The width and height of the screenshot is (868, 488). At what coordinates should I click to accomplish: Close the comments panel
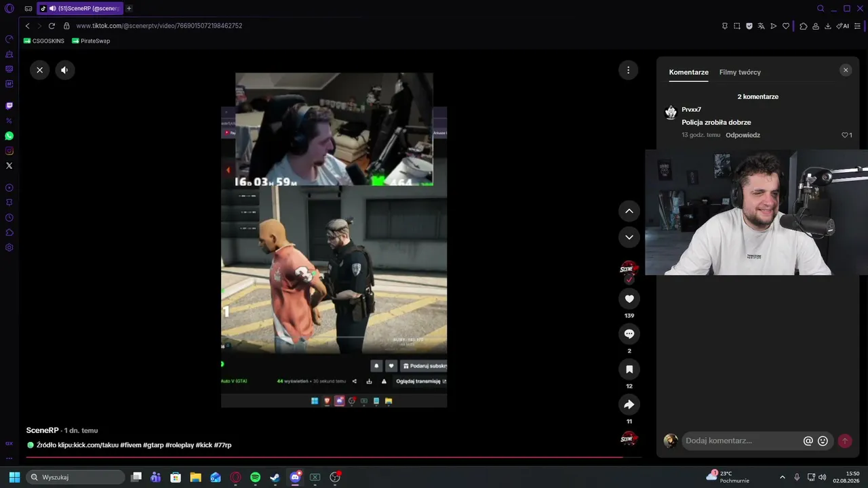pos(845,70)
